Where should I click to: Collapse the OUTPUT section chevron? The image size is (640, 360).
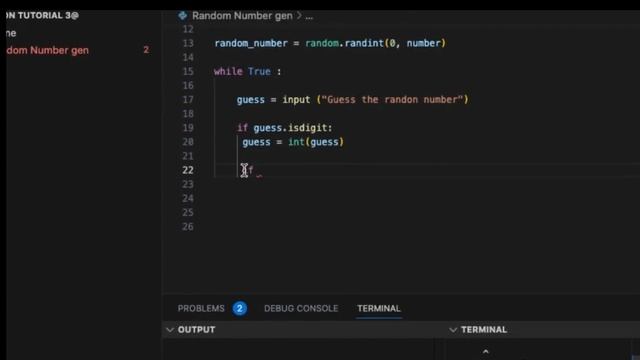click(170, 329)
